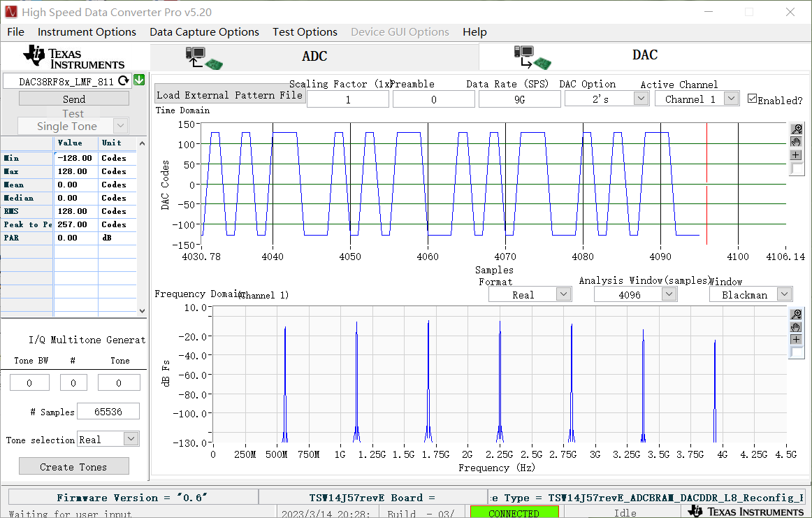812x518 pixels.
Task: Click the application icon in title bar
Action: click(11, 11)
